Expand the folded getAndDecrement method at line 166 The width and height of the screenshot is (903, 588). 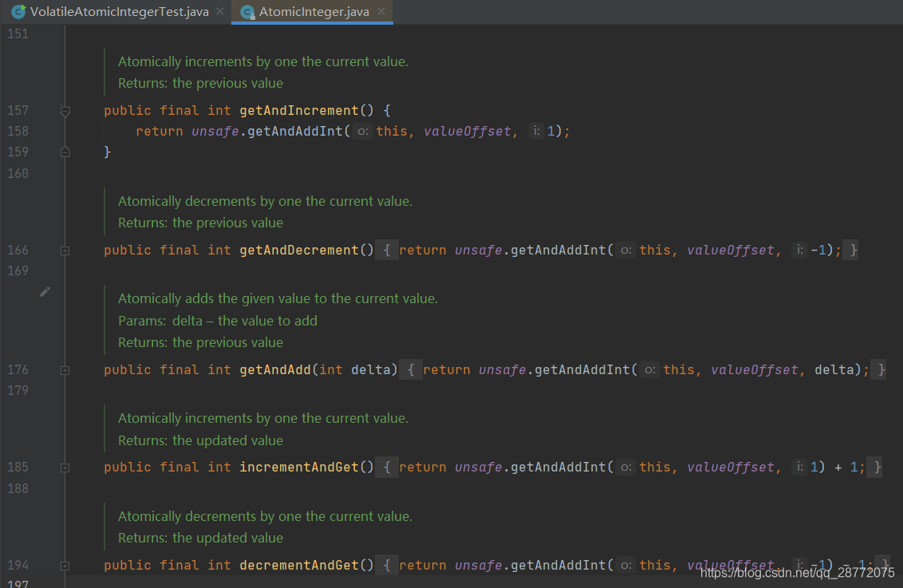pos(65,251)
